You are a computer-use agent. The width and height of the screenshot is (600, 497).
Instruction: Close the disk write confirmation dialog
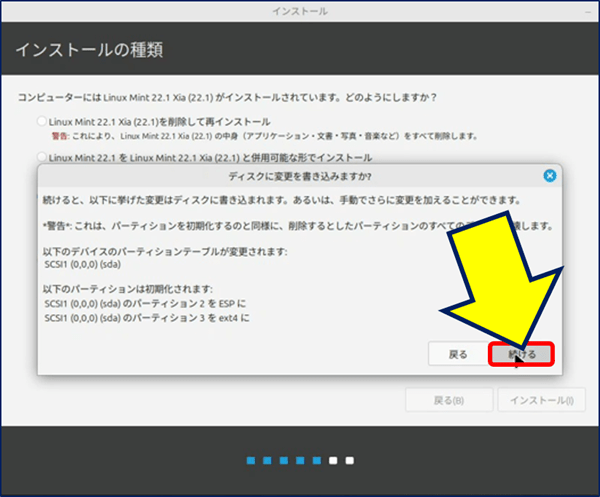tap(550, 176)
